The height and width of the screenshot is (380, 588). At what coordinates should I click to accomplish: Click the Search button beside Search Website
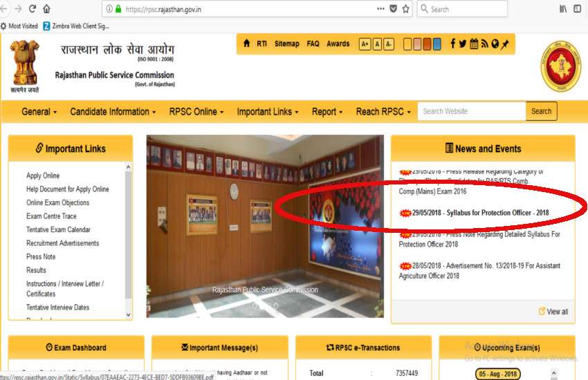click(x=541, y=111)
